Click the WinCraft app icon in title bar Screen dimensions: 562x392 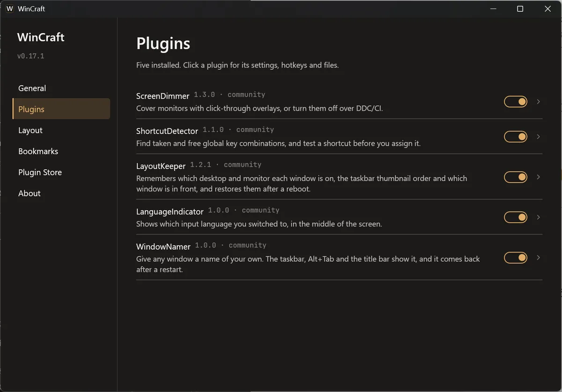point(9,9)
